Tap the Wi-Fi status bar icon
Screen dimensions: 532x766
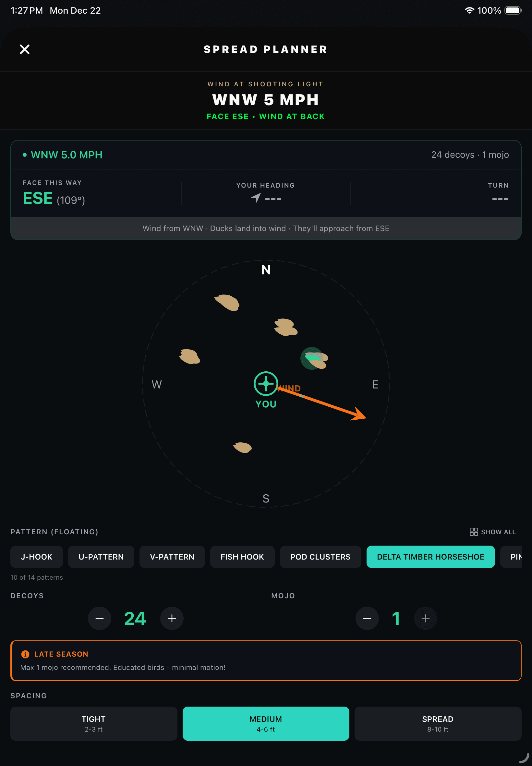[470, 10]
